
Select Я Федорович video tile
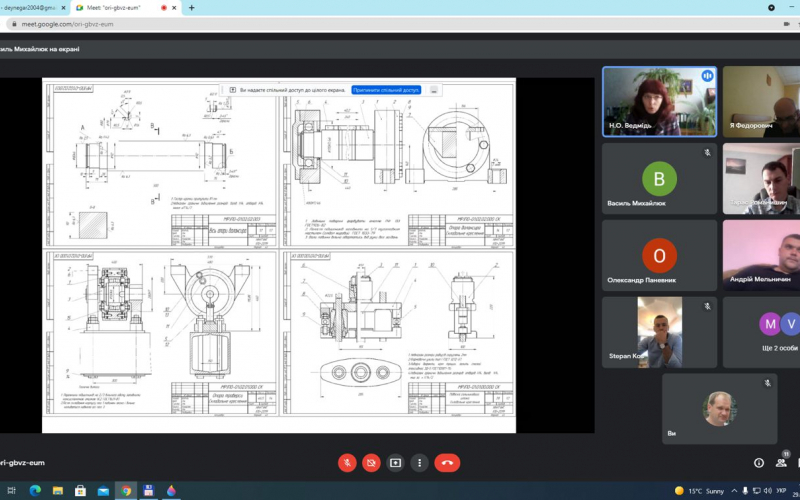click(761, 102)
